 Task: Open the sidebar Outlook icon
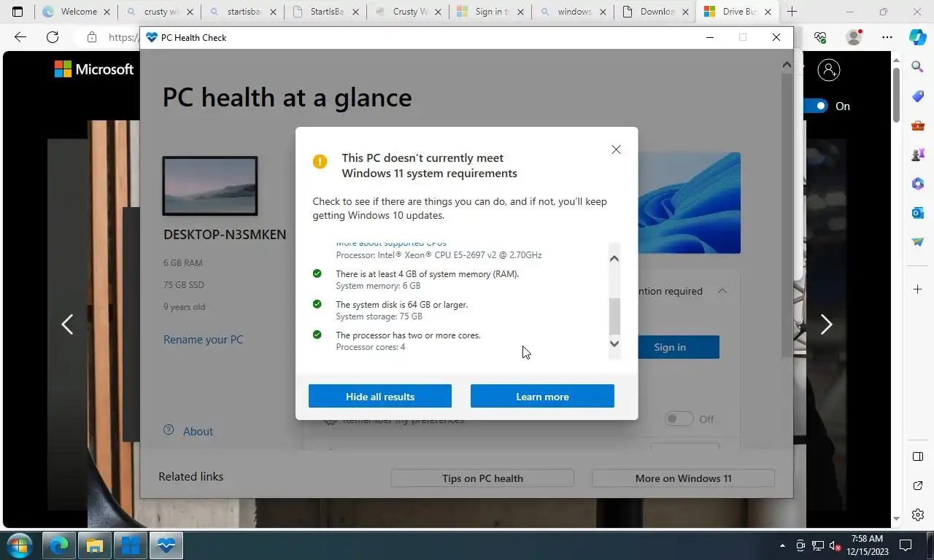[x=918, y=213]
